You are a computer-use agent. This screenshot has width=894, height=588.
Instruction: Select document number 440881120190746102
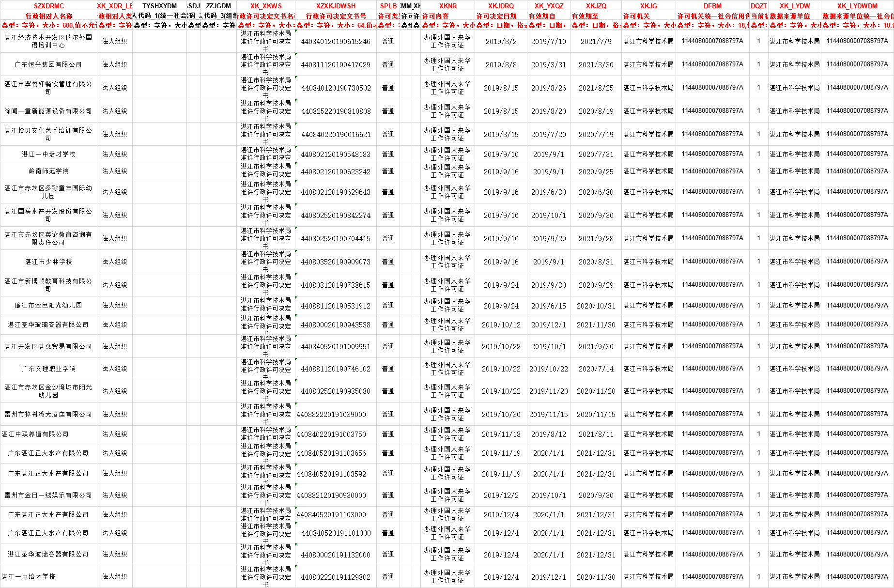point(336,369)
